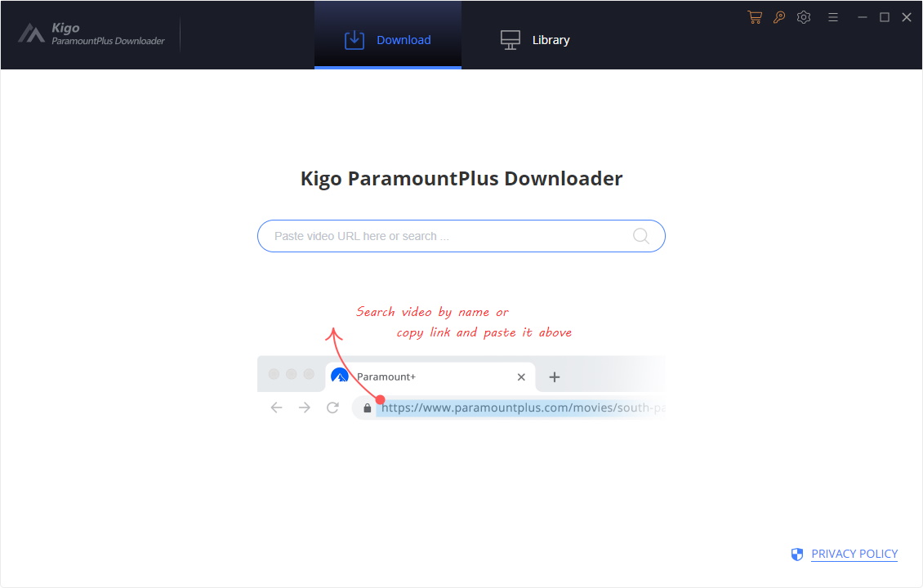923x588 pixels.
Task: Close the Kigo ParamountPlus Downloader window
Action: [907, 18]
